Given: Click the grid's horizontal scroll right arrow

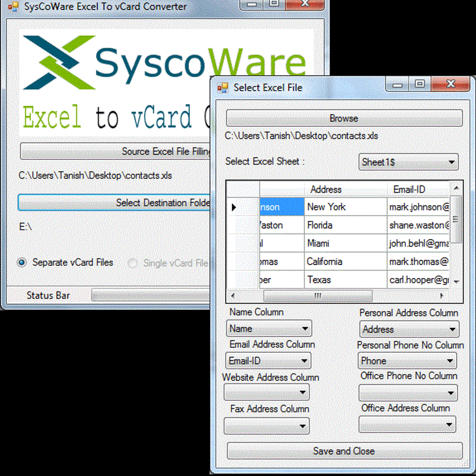Looking at the screenshot, I should pyautogui.click(x=442, y=296).
